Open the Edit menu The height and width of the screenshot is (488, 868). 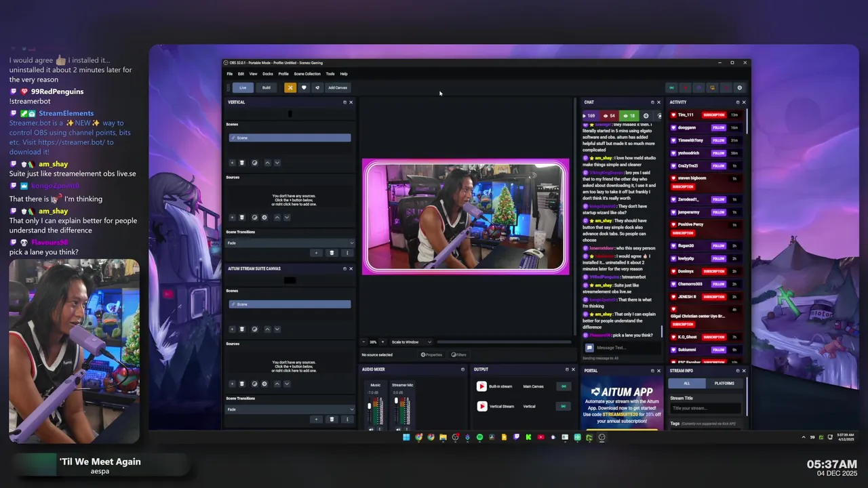[x=241, y=74]
